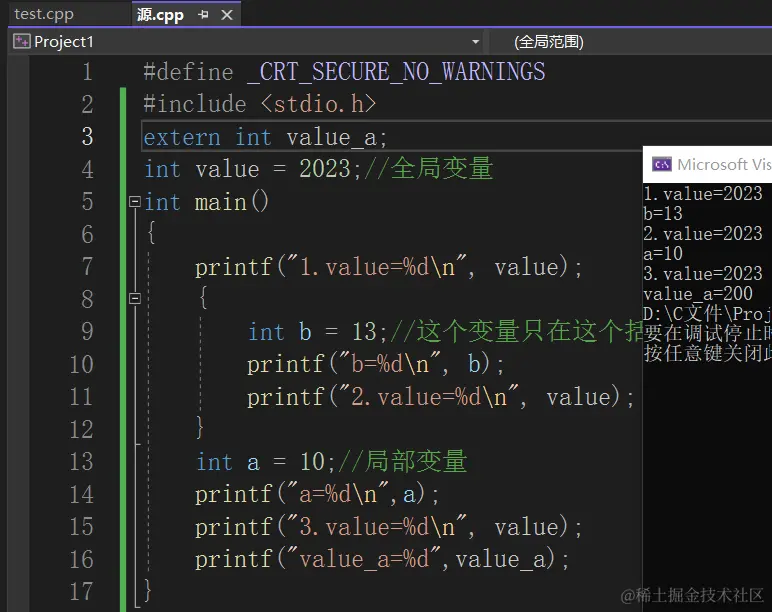772x612 pixels.
Task: Click the main function name
Action: [220, 202]
